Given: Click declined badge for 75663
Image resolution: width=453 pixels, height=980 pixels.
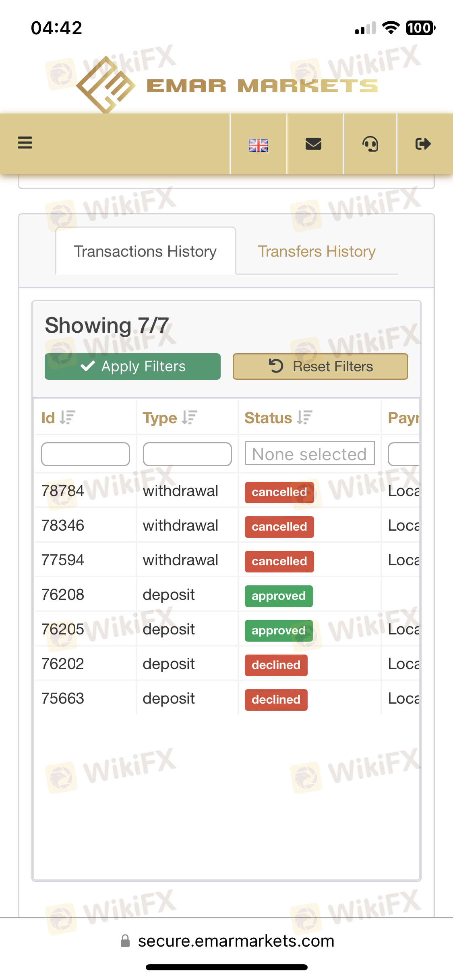Looking at the screenshot, I should [x=276, y=700].
